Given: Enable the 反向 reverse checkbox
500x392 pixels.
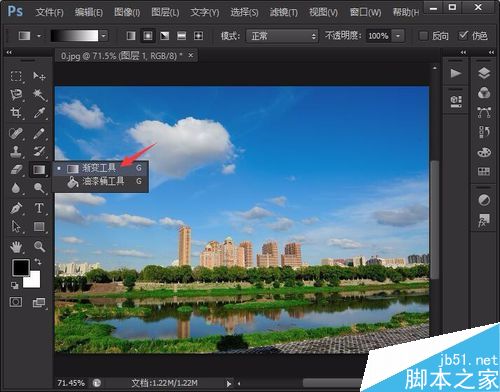Looking at the screenshot, I should click(423, 36).
